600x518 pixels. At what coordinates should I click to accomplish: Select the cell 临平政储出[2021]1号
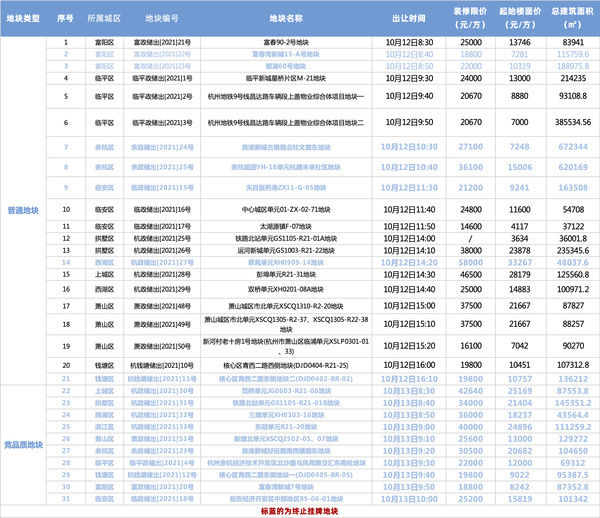[x=162, y=78]
